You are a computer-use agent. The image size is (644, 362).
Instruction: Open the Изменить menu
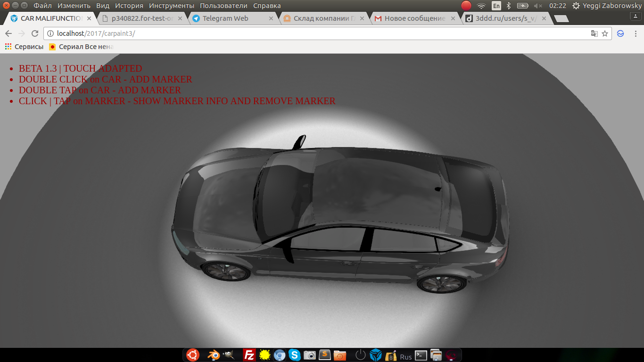coord(74,6)
